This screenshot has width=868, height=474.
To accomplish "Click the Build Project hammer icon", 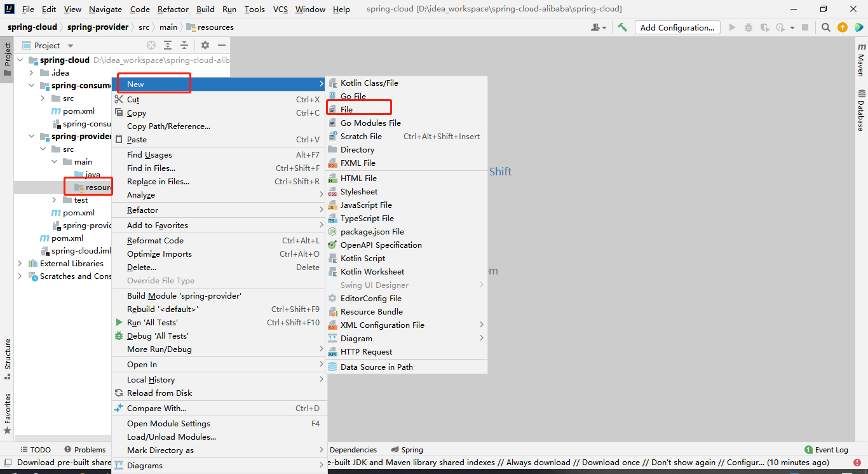I will pyautogui.click(x=623, y=27).
